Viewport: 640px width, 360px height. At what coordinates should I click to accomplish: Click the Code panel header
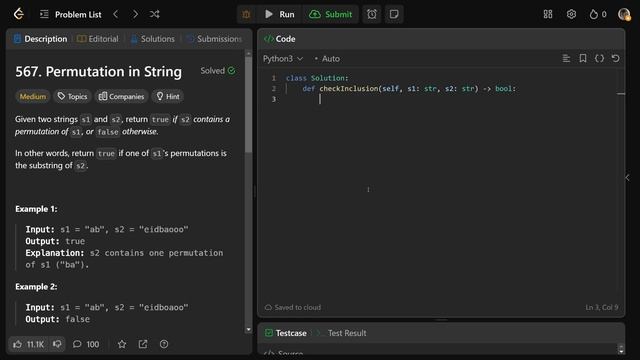280,39
